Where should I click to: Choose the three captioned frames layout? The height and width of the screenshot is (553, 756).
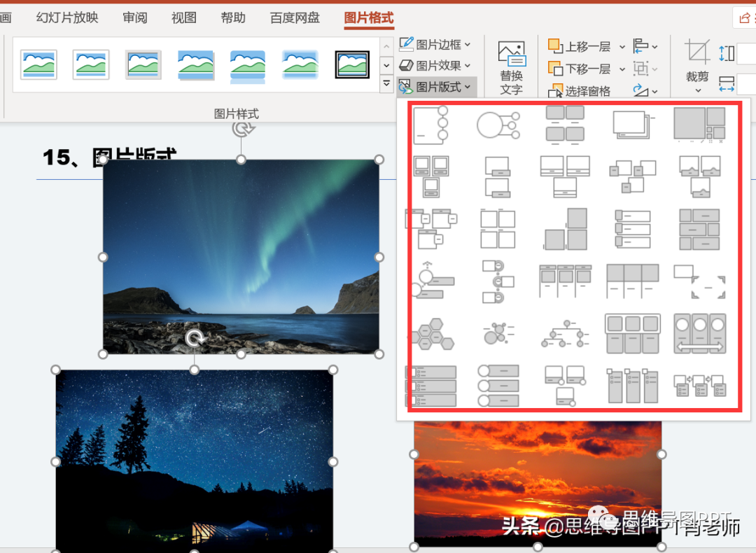click(x=431, y=176)
